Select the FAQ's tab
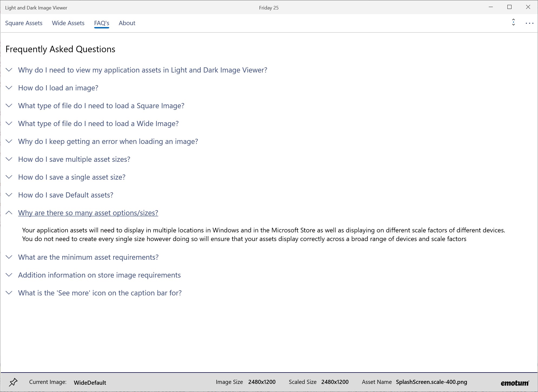538x392 pixels. coord(102,23)
